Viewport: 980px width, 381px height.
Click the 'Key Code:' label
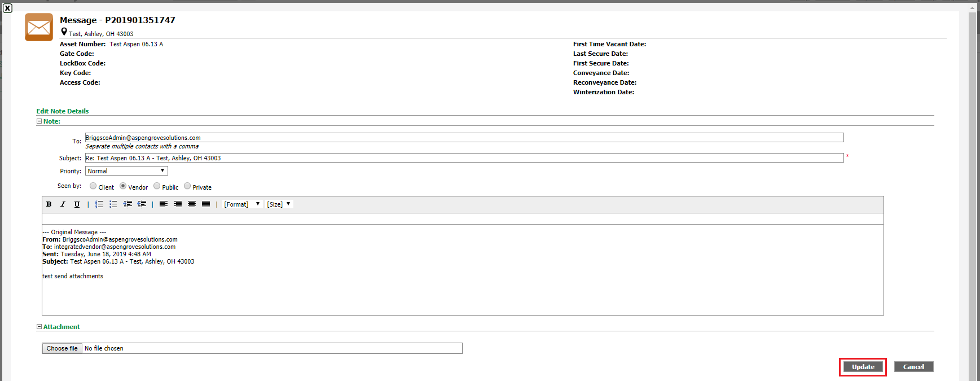tap(75, 73)
